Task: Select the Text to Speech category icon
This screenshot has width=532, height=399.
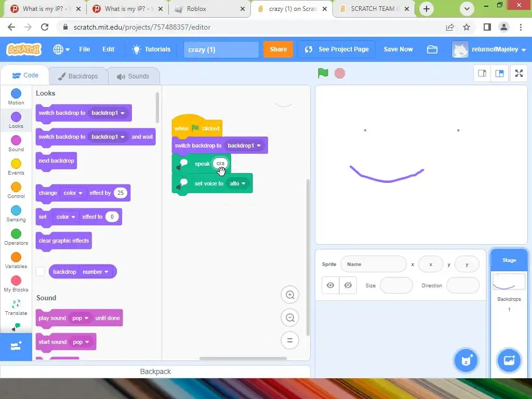Action: click(x=16, y=327)
